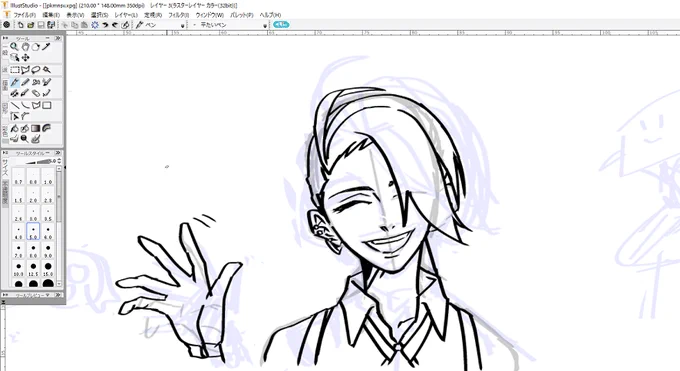Select the Fill bucket tool
680x371 pixels.
click(14, 128)
